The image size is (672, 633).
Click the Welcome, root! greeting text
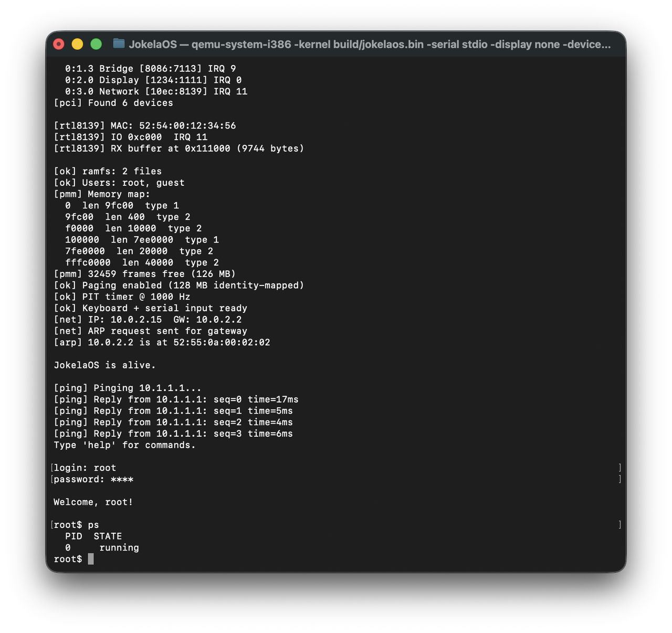tap(93, 502)
